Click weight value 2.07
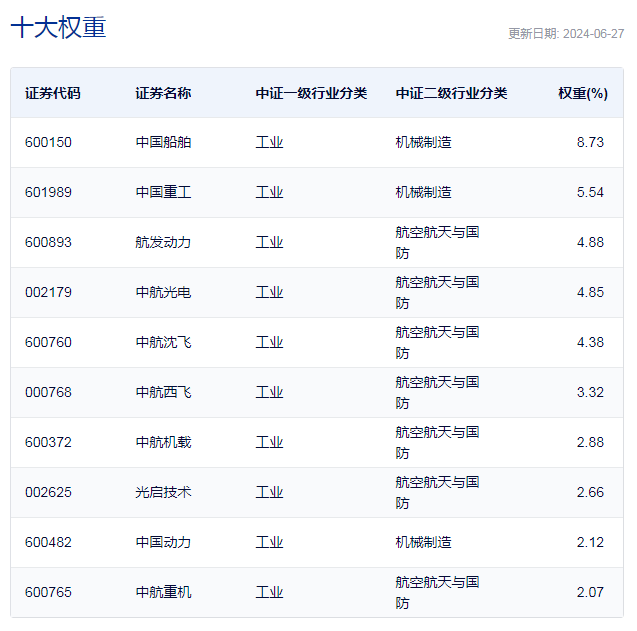 (x=590, y=592)
